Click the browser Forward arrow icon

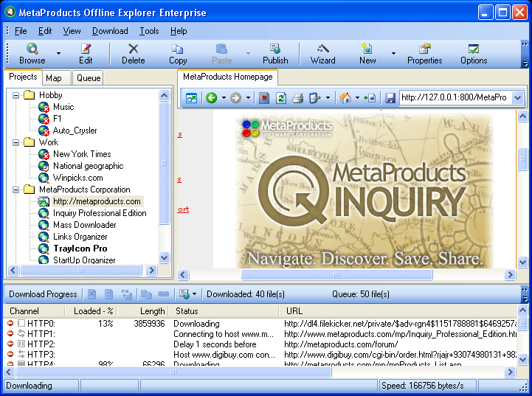[x=235, y=98]
